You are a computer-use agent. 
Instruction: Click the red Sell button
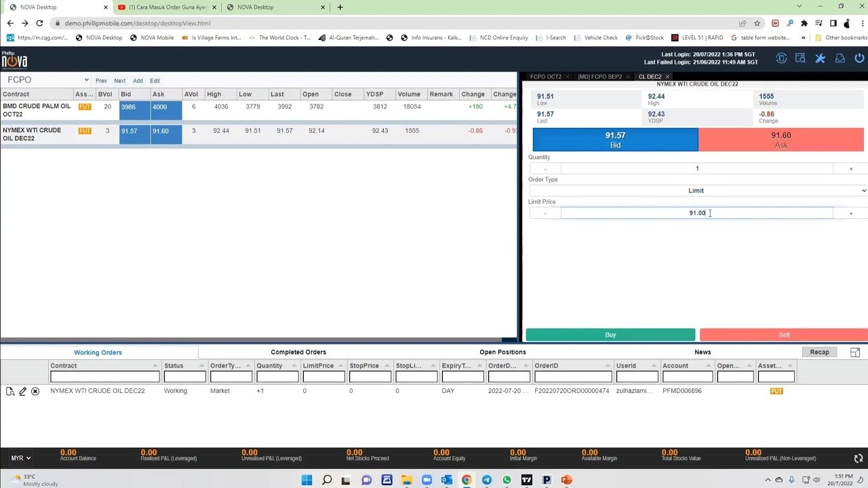point(784,335)
